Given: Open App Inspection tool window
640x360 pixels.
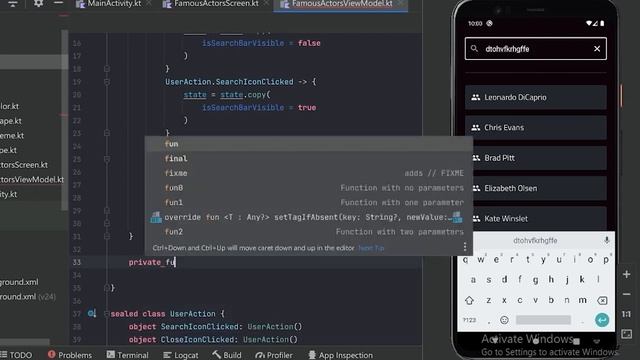Looking at the screenshot, I should tap(340, 355).
